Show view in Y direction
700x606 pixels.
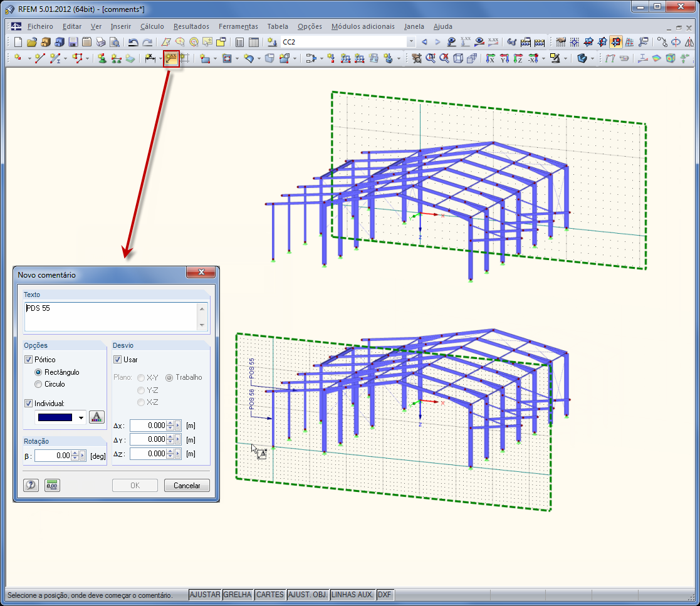pos(504,58)
